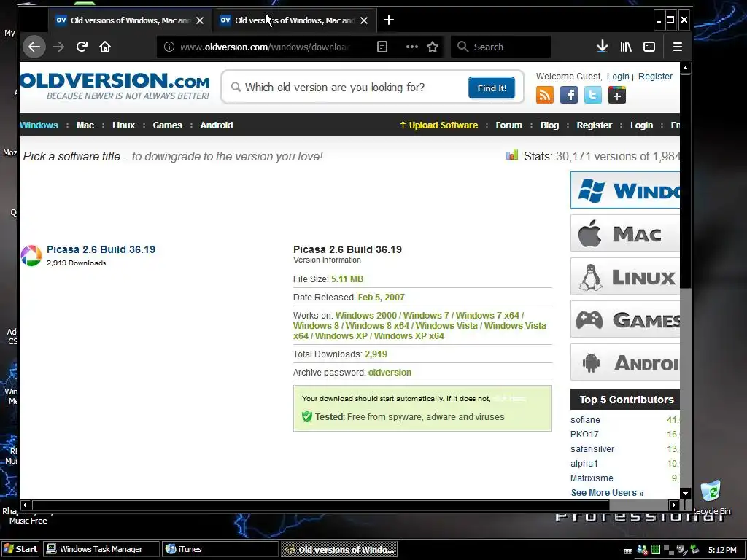The height and width of the screenshot is (560, 747).
Task: Toggle reader view icon in address bar
Action: tap(382, 47)
